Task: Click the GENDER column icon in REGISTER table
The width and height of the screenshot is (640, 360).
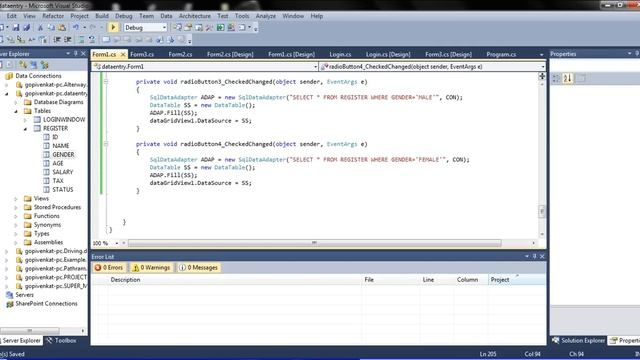Action: (47, 155)
